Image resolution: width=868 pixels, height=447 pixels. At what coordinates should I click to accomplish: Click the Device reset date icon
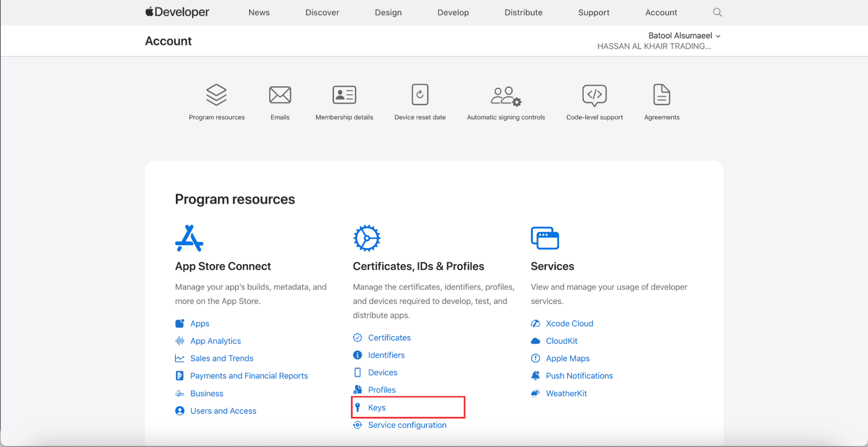point(419,95)
